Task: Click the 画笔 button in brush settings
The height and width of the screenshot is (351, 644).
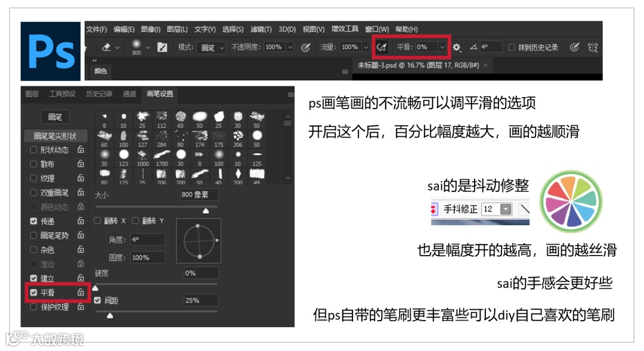Action: click(55, 117)
